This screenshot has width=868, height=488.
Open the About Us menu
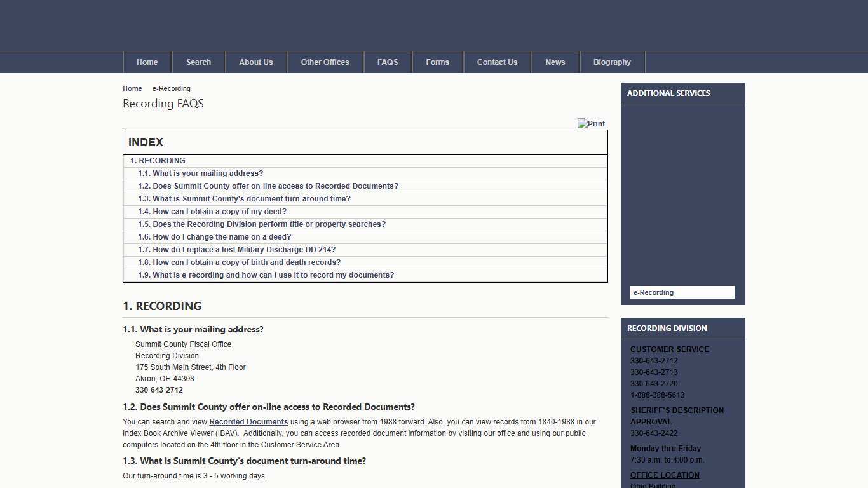tap(255, 62)
